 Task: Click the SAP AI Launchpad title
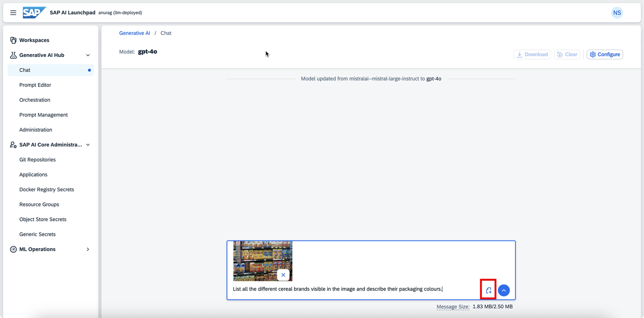72,13
